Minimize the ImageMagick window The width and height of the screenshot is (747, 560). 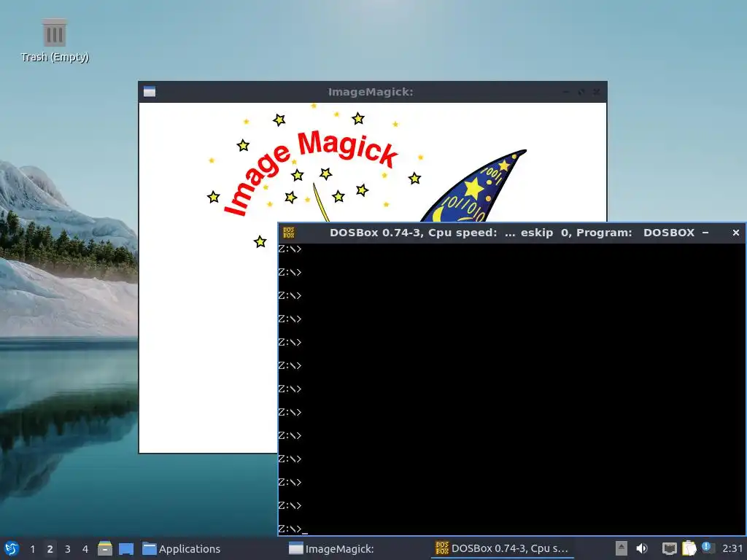565,92
